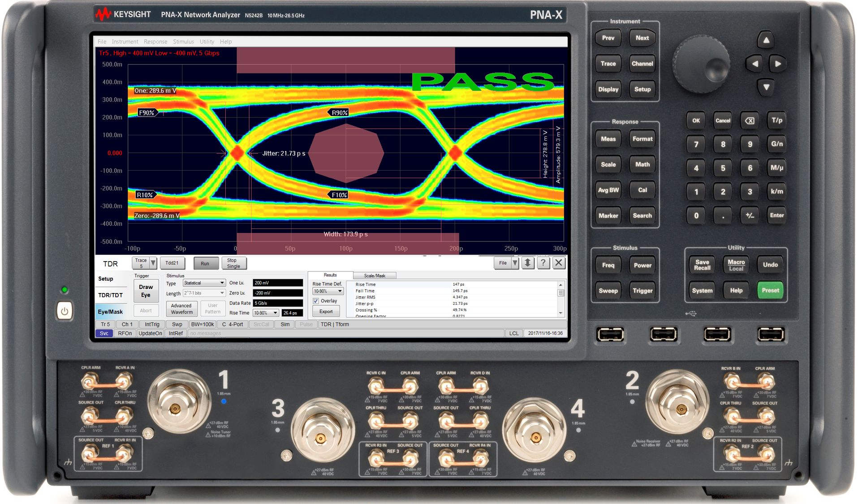This screenshot has width=858, height=504.
Task: Click the Data Rate input field
Action: point(278,303)
